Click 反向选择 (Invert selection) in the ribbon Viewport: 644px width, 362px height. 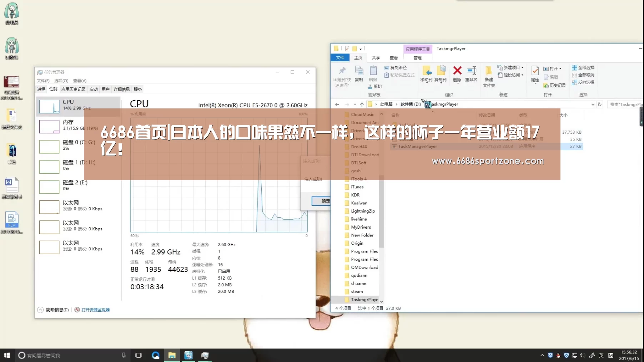click(583, 82)
